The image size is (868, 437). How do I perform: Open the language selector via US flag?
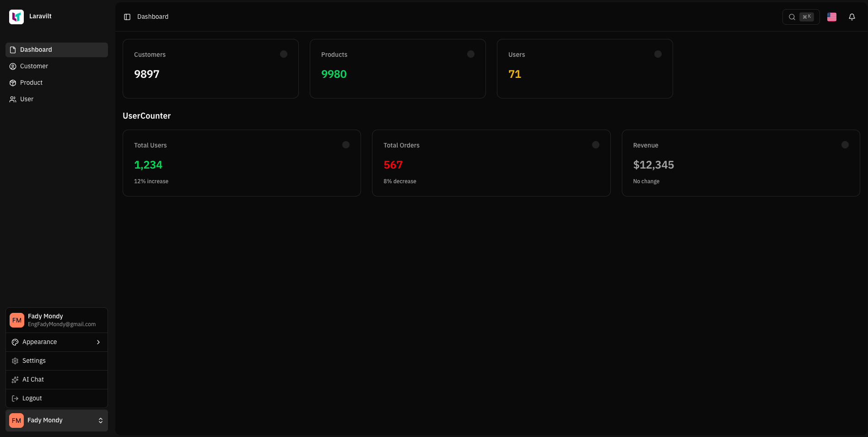pyautogui.click(x=831, y=16)
